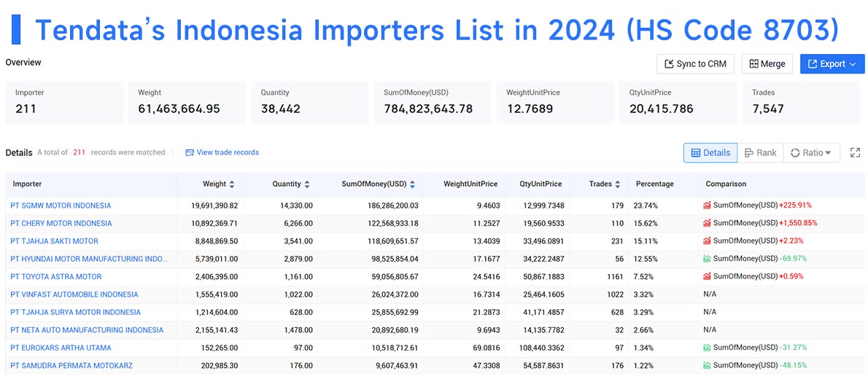Click chart icon in PT TJAHJA SAKTI row
Image resolution: width=868 pixels, height=379 pixels.
(x=707, y=241)
